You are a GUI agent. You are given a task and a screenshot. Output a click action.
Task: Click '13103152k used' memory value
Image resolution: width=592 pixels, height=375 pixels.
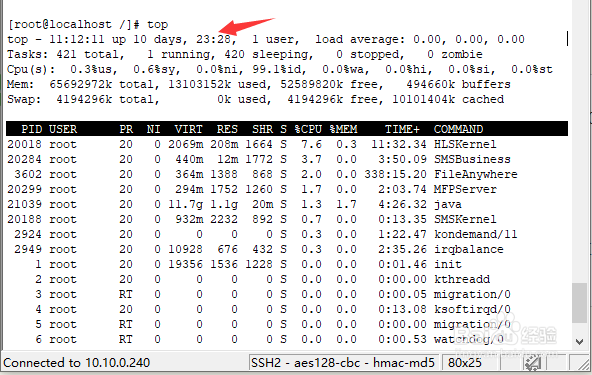click(x=216, y=84)
